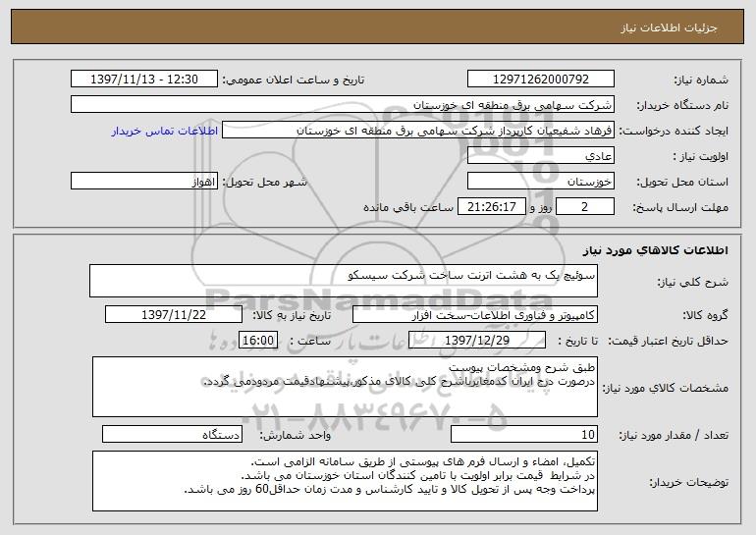Click the request creator field فرهاد شفیعیان
This screenshot has width=756, height=535.
(x=418, y=131)
